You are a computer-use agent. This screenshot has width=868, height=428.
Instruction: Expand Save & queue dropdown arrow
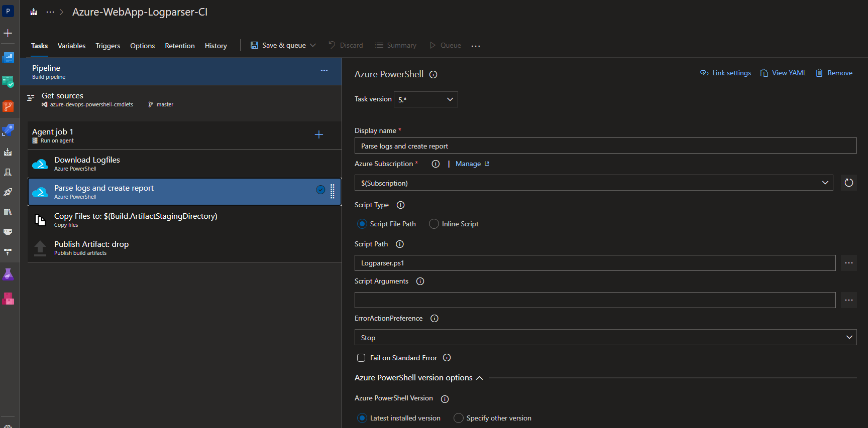[313, 45]
